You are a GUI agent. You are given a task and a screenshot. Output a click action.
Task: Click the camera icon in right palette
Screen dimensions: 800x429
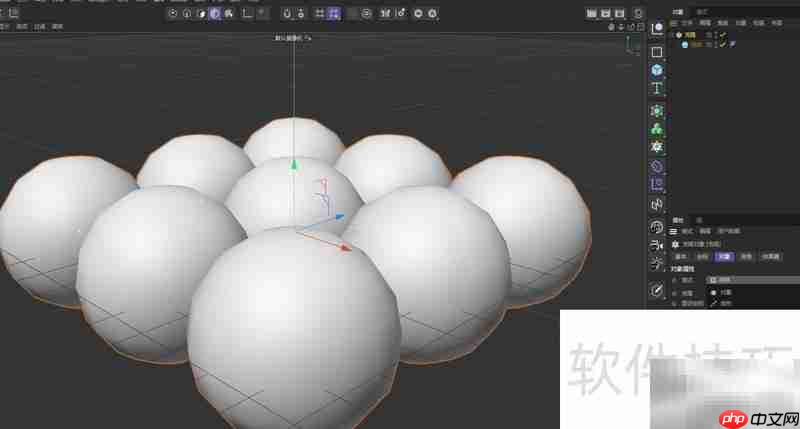click(657, 245)
